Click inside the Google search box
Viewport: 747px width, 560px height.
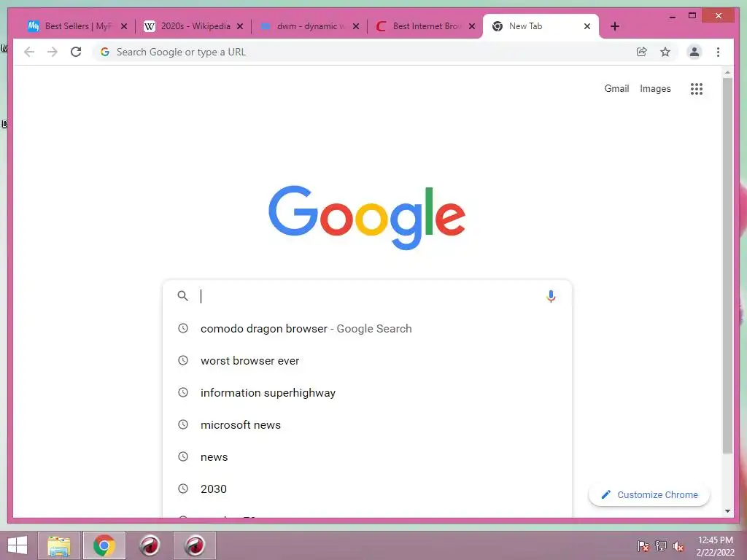click(x=367, y=296)
